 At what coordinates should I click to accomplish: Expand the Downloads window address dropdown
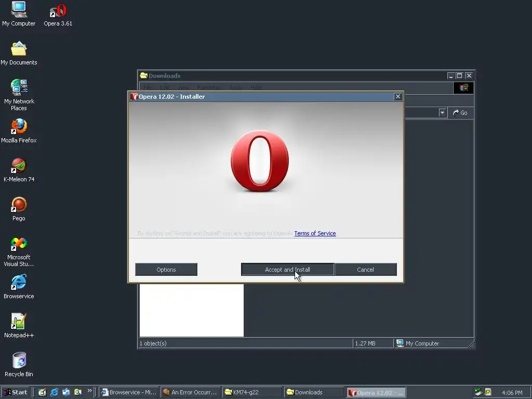442,113
